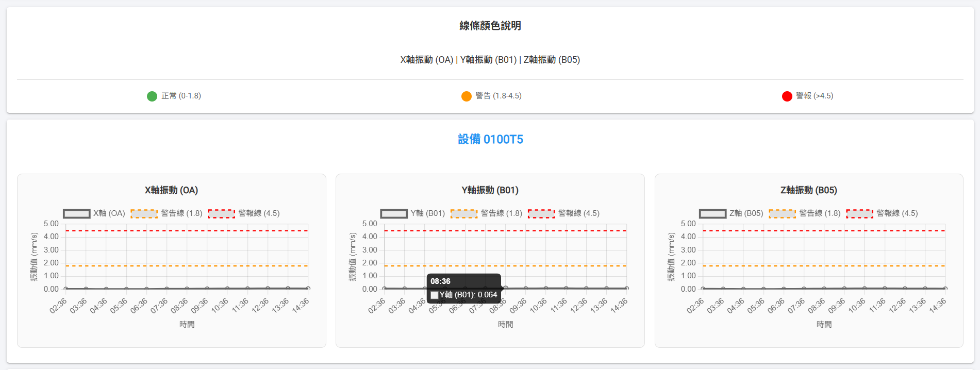The width and height of the screenshot is (980, 370).
Task: Toggle 警報線 (4.5) legend in Y軸振動 chart
Action: click(x=563, y=213)
